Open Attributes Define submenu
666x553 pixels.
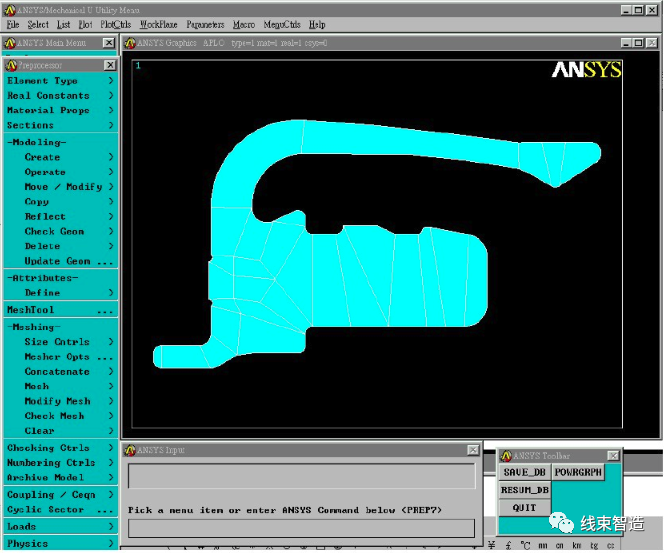click(60, 293)
